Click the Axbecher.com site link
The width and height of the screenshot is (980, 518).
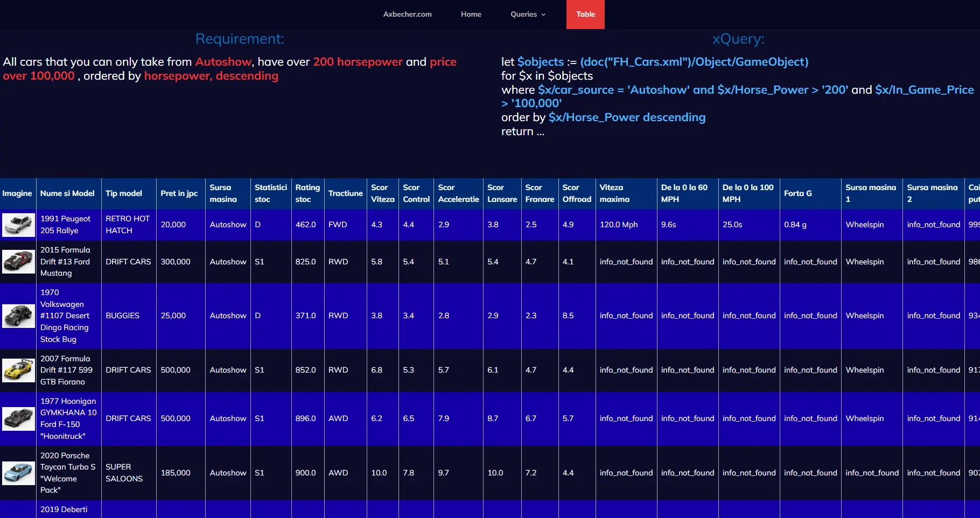tap(407, 15)
